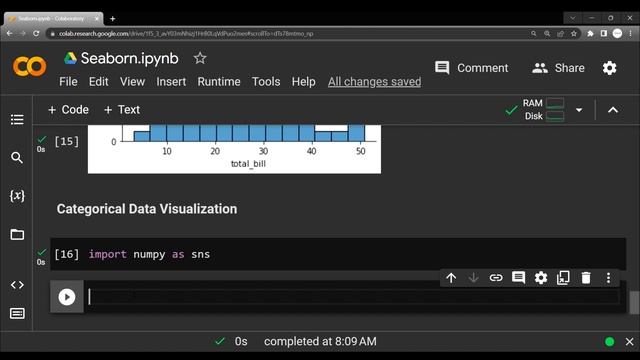Open the browser extensions puzzle icon
The height and width of the screenshot is (360, 640).
[590, 33]
